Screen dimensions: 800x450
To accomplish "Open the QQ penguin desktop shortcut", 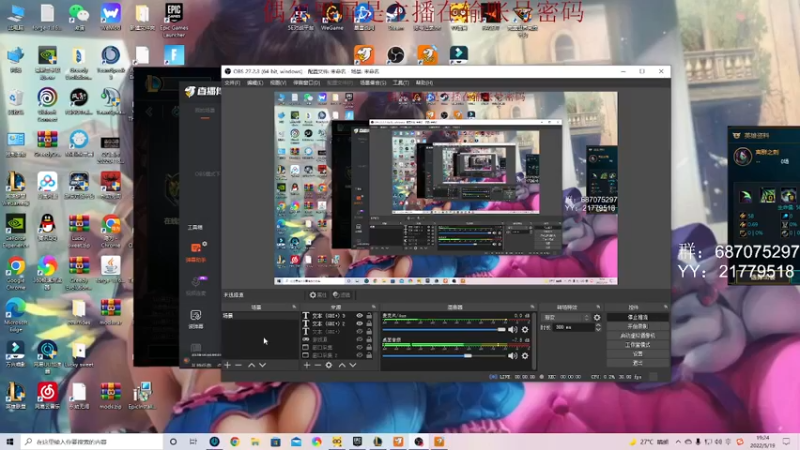I will coord(47,228).
